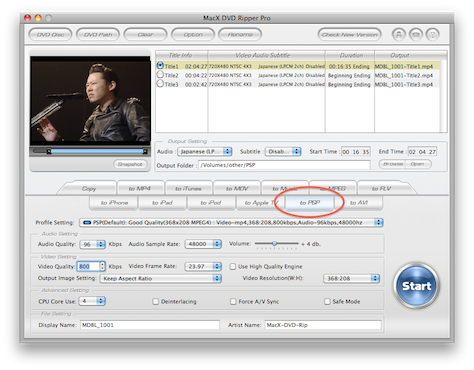Tick the Deinterlacing checkbox
The width and height of the screenshot is (474, 370).
click(x=155, y=301)
